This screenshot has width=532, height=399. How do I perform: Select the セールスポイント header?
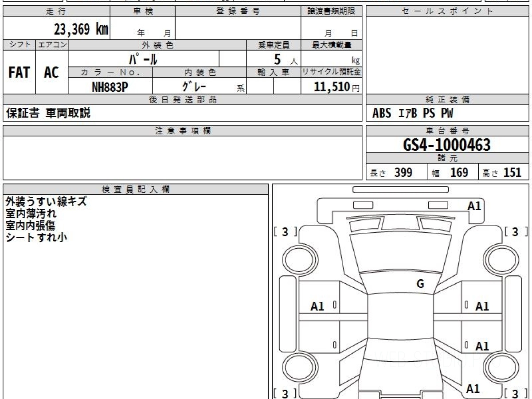click(x=447, y=12)
